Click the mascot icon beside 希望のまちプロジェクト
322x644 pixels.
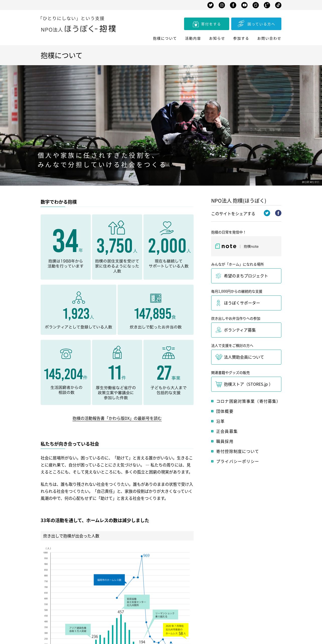pyautogui.click(x=218, y=276)
